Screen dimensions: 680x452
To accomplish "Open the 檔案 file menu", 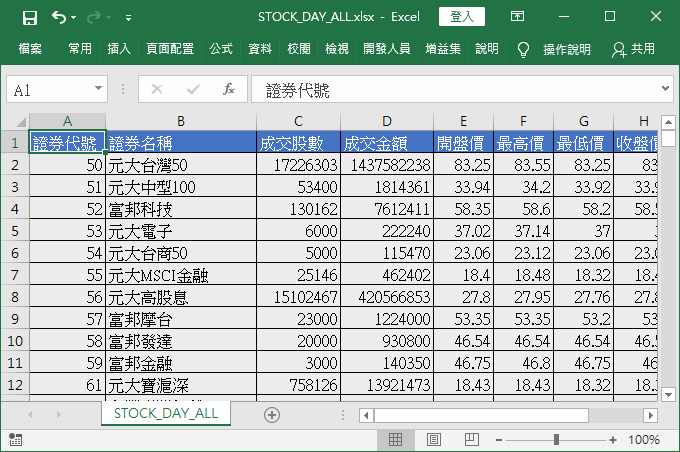I will [x=30, y=49].
